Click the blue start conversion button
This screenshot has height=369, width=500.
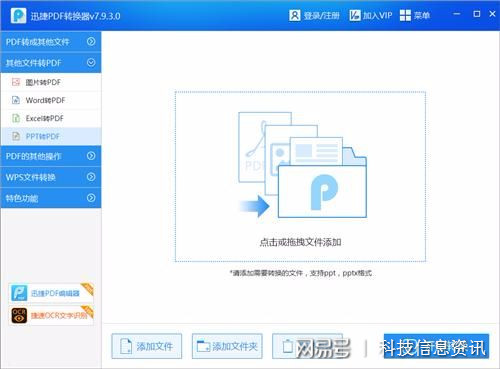(436, 346)
